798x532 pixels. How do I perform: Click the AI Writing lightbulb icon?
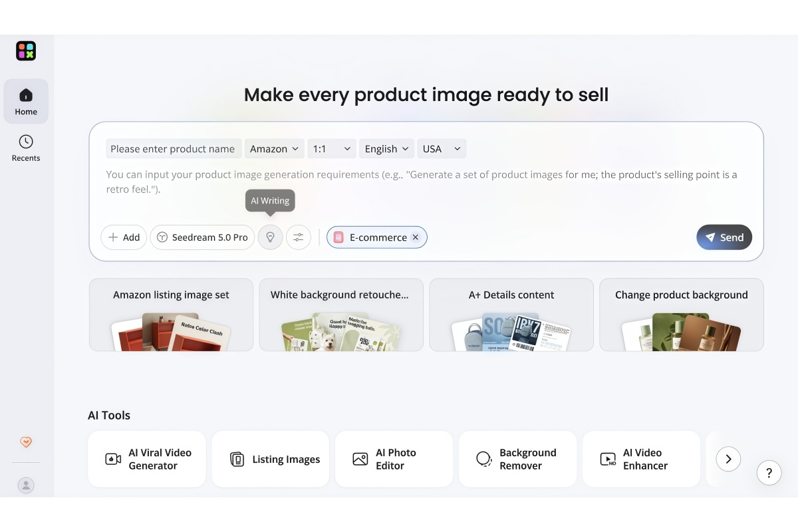click(270, 237)
